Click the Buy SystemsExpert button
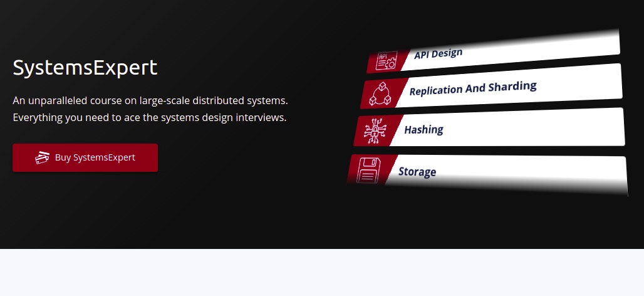This screenshot has height=296, width=644. pos(85,158)
